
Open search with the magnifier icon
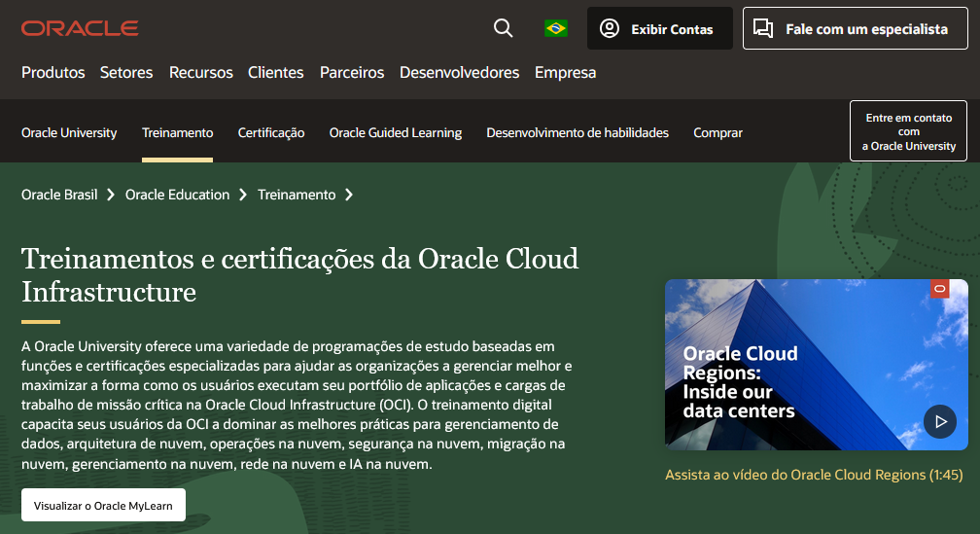pyautogui.click(x=503, y=28)
